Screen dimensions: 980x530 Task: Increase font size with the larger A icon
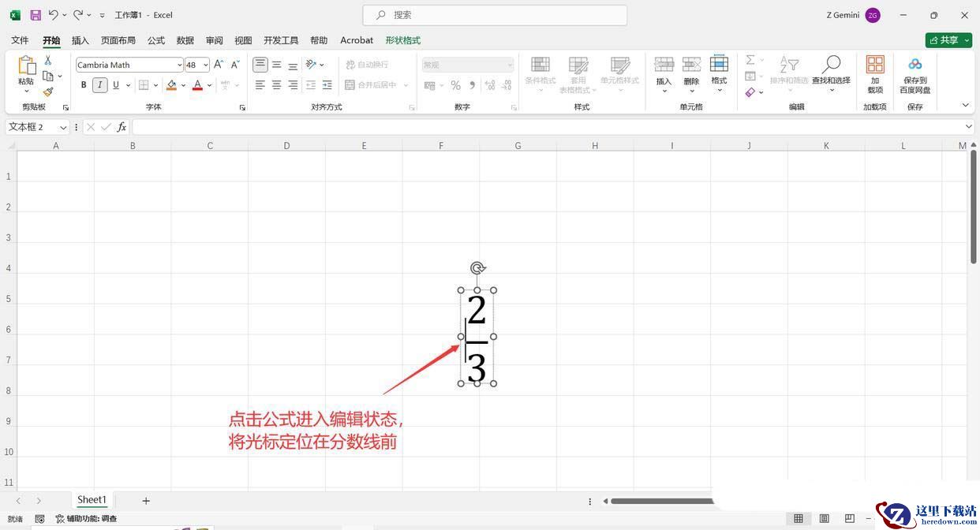click(x=219, y=65)
